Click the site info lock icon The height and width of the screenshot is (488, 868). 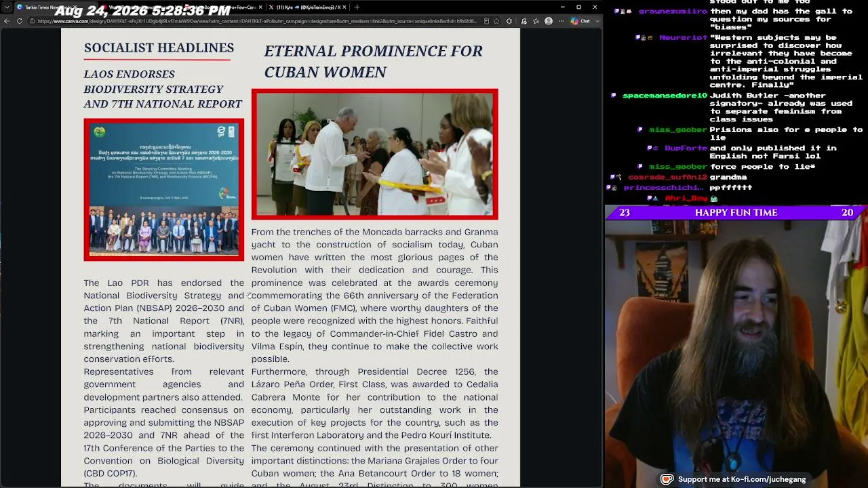[32, 21]
